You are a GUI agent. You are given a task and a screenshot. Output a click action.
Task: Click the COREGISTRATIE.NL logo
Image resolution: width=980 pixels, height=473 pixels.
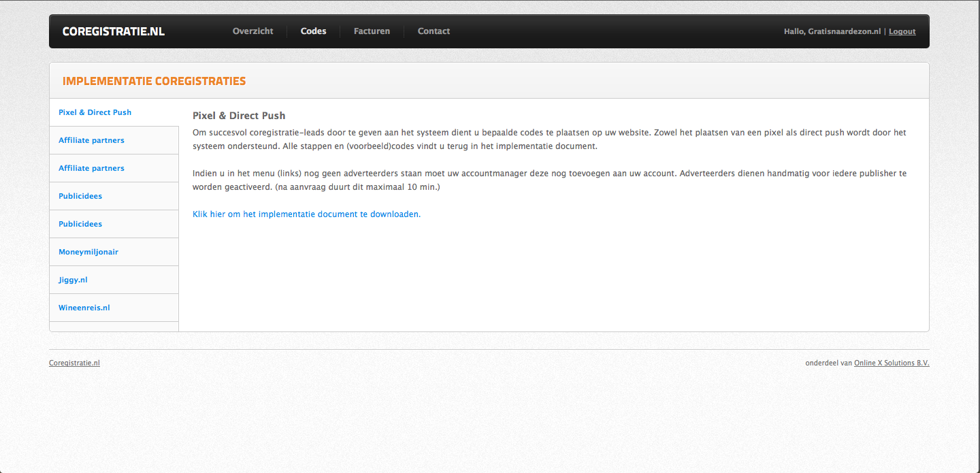point(113,31)
